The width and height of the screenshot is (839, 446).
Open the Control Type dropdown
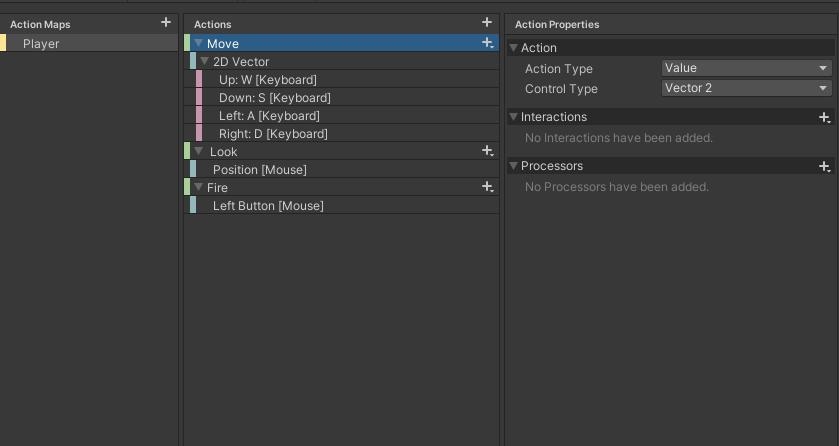(x=746, y=88)
